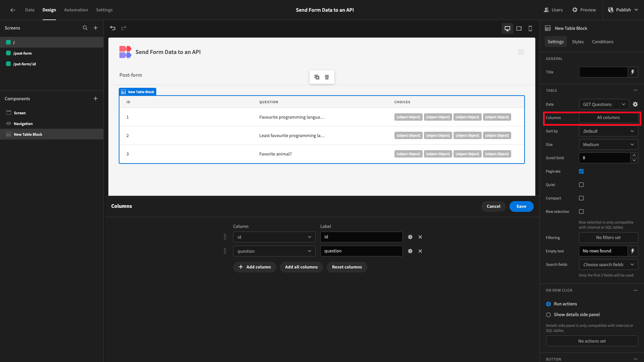The image size is (644, 362).
Task: Open gear settings for question column
Action: (410, 251)
